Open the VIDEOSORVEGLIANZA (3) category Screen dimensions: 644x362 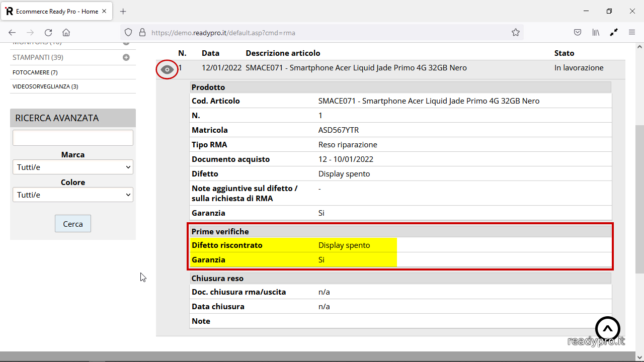pyautogui.click(x=45, y=86)
